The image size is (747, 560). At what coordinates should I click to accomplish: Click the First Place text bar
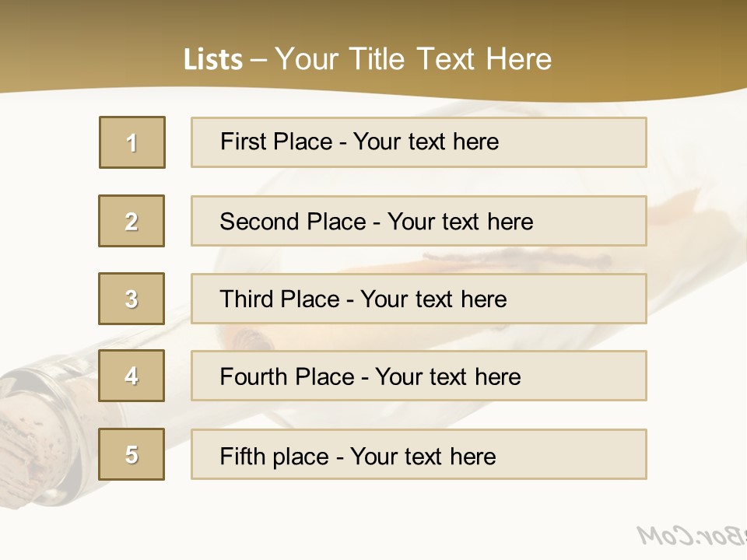click(419, 142)
